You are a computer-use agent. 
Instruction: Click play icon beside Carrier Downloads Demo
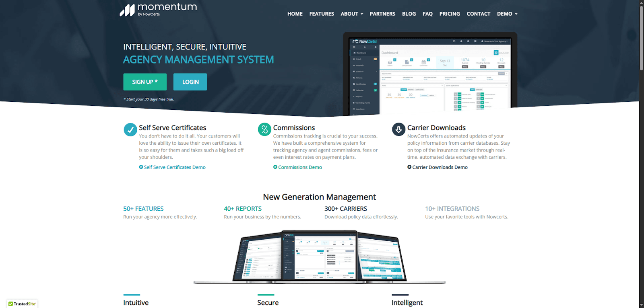coord(409,167)
